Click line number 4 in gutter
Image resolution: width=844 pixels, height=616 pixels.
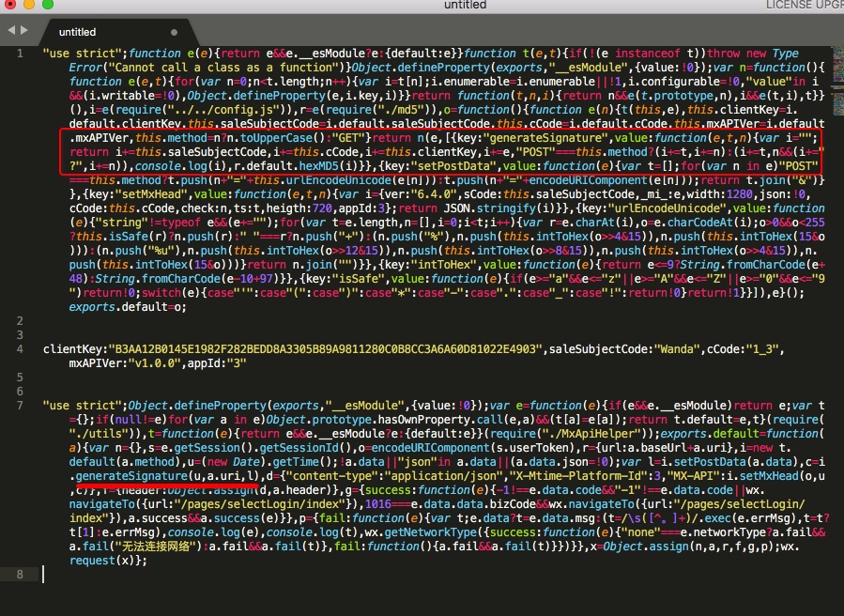20,349
